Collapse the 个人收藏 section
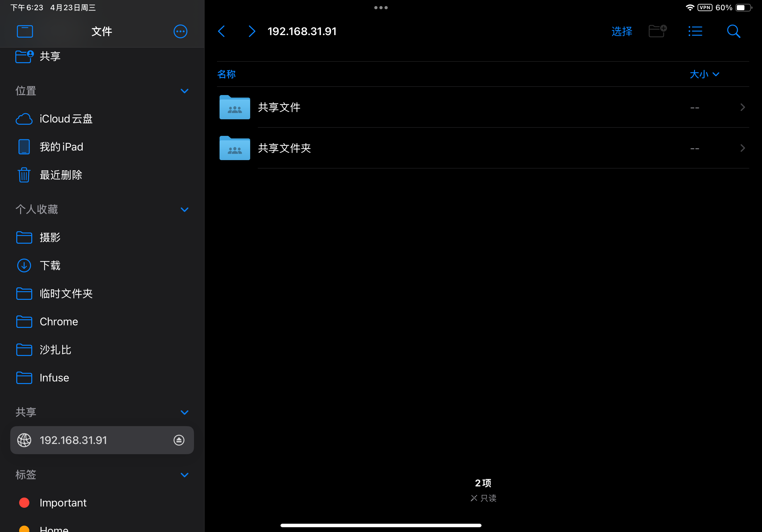762x532 pixels. point(184,210)
